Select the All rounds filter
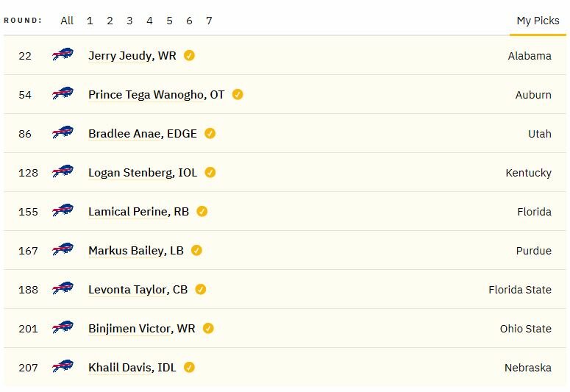Image resolution: width=570 pixels, height=392 pixels. pos(67,21)
